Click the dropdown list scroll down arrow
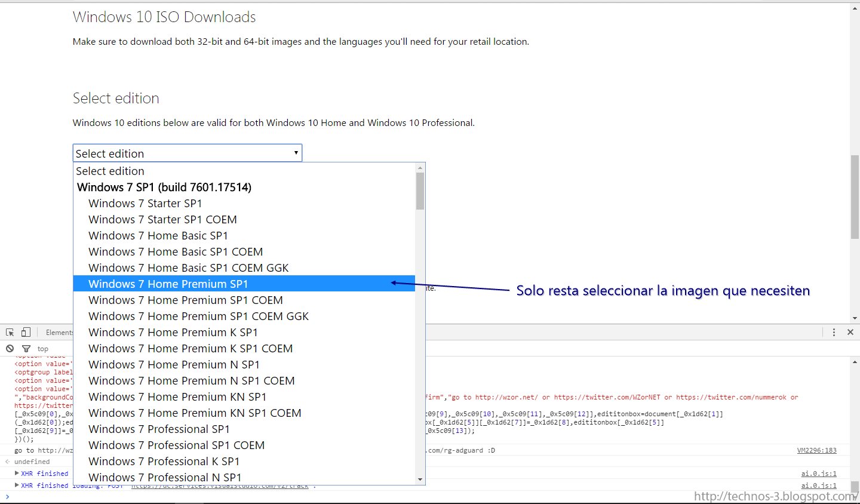The height and width of the screenshot is (504, 860). pos(420,479)
